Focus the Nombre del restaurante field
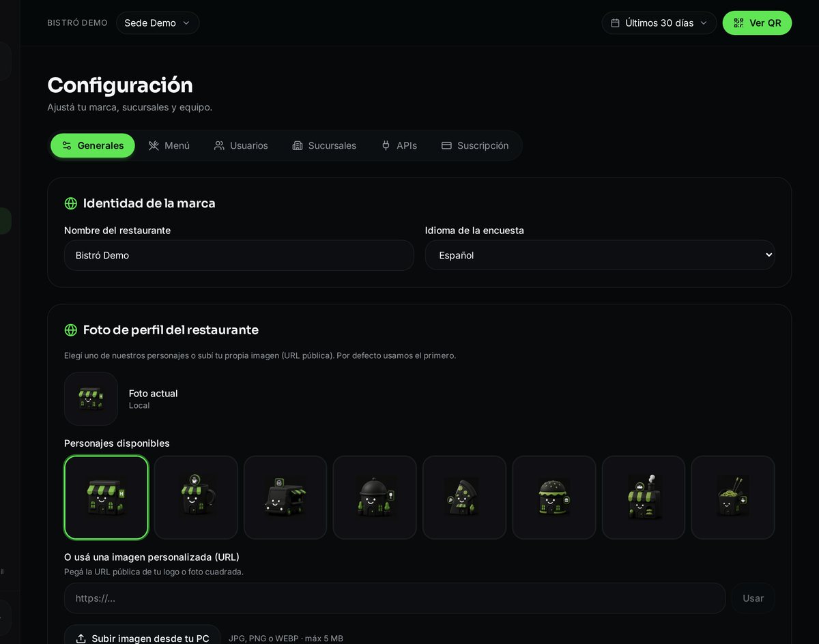819x644 pixels. pyautogui.click(x=239, y=255)
